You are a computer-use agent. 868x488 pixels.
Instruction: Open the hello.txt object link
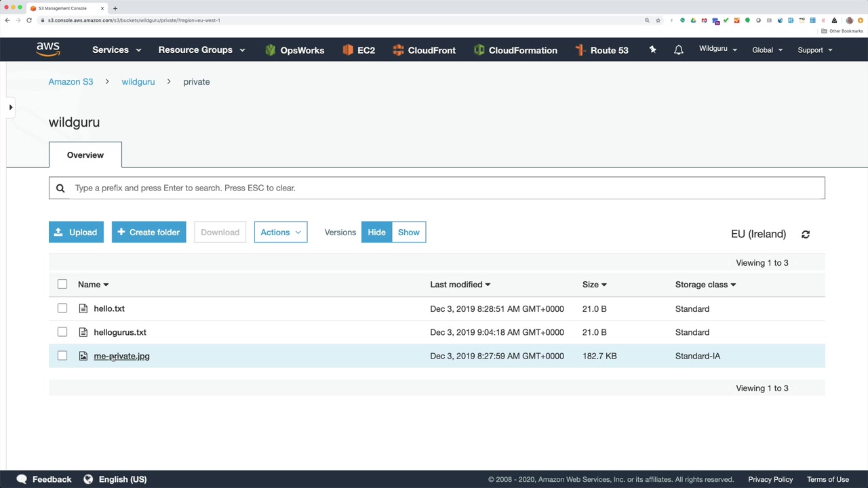[109, 309]
